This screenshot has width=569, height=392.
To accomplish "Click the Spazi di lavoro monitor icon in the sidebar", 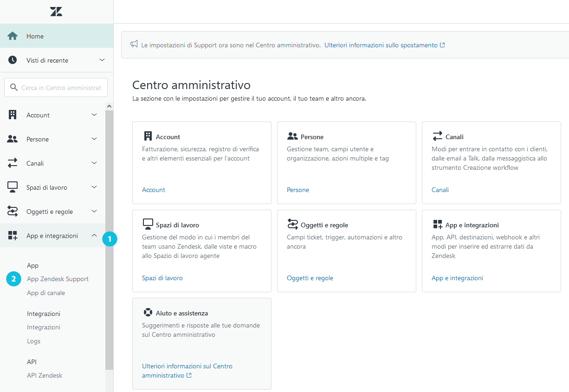I will pyautogui.click(x=13, y=187).
